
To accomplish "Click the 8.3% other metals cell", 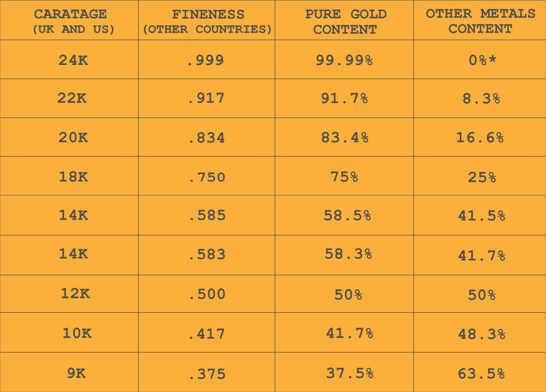I will pos(481,99).
